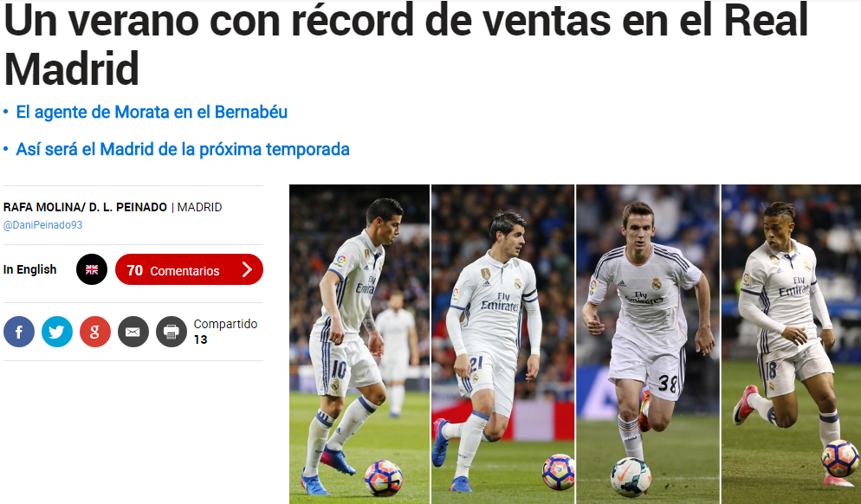This screenshot has height=504, width=861.
Task: Select photo of player number 18
Action: coord(791,345)
